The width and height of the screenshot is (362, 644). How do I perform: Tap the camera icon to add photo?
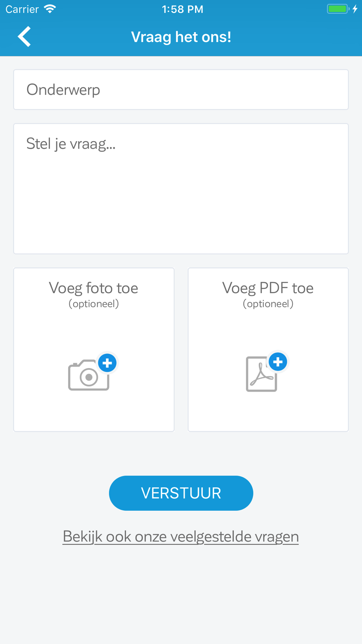88,376
